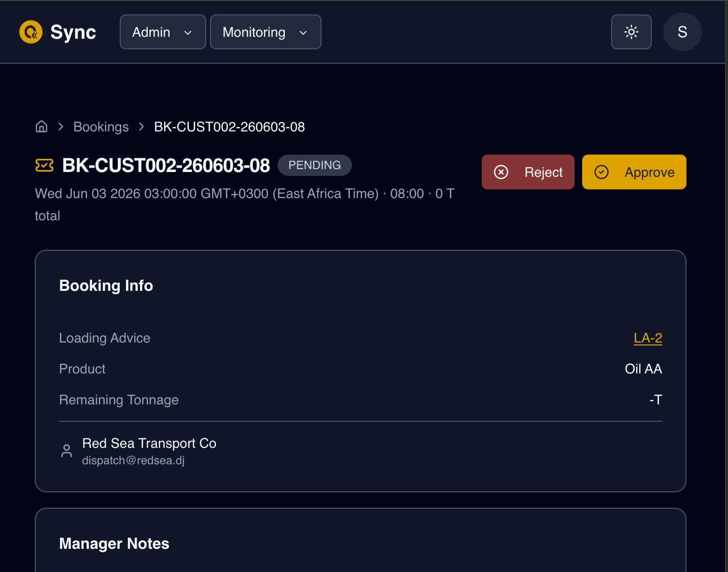Navigate to Bookings in breadcrumb

pos(101,127)
